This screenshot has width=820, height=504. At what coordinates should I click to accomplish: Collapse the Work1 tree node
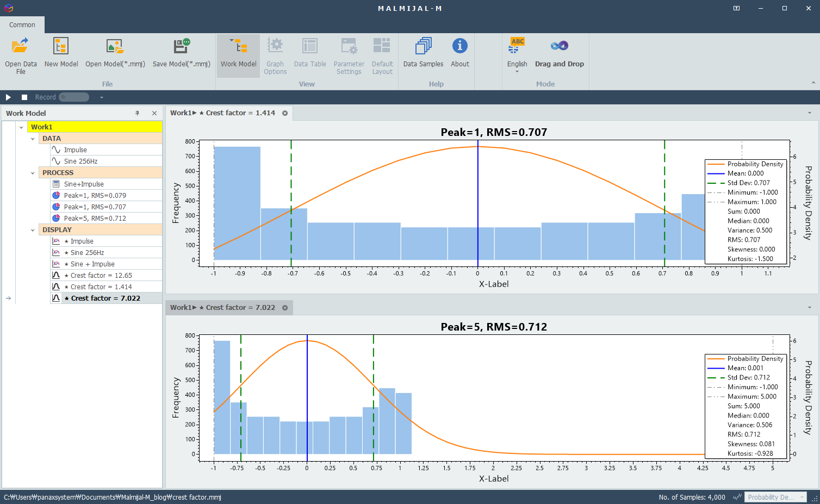[21, 127]
